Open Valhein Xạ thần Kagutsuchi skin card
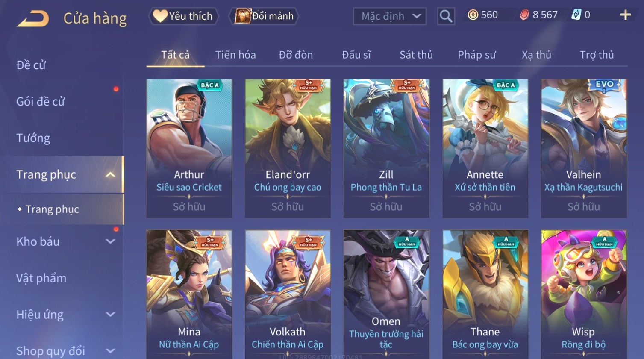 pyautogui.click(x=584, y=148)
